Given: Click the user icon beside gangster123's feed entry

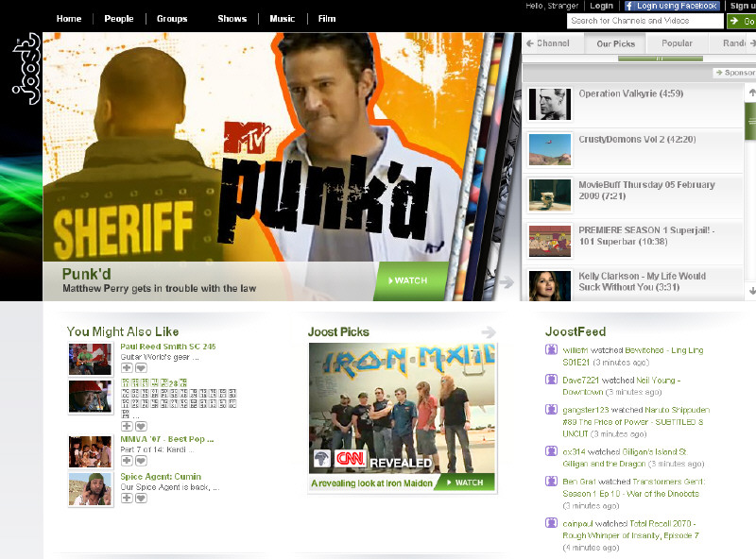Looking at the screenshot, I should [x=551, y=409].
